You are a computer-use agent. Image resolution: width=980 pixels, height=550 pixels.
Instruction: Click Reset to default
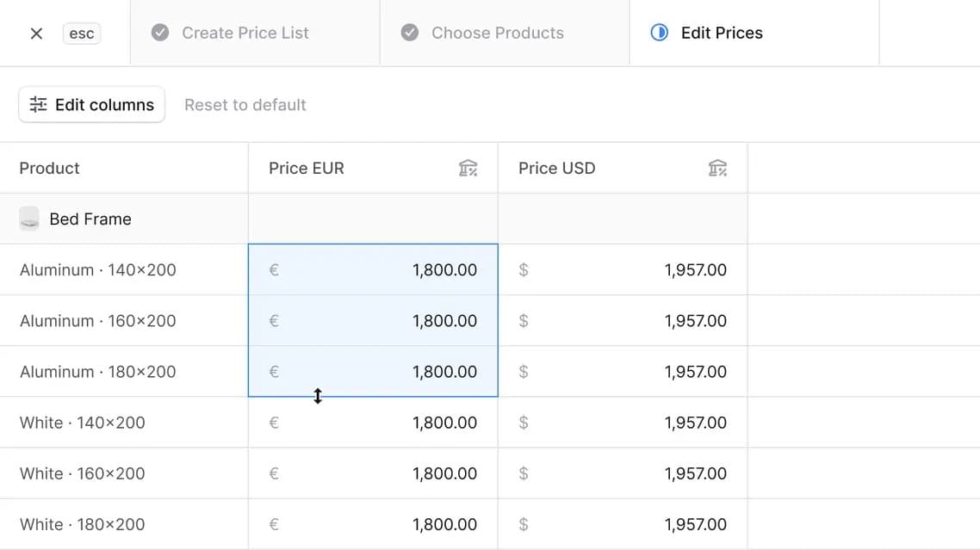245,104
